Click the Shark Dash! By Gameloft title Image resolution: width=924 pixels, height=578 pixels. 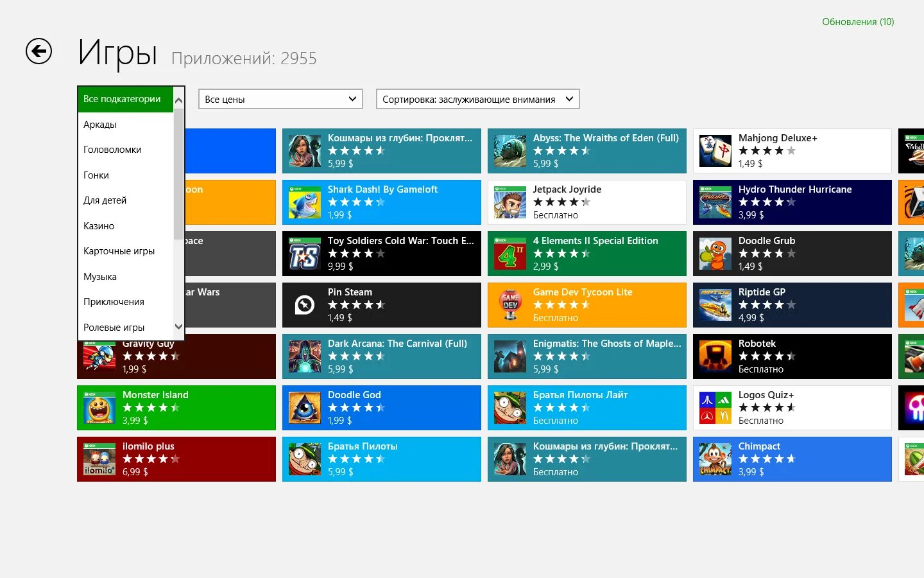(x=382, y=189)
